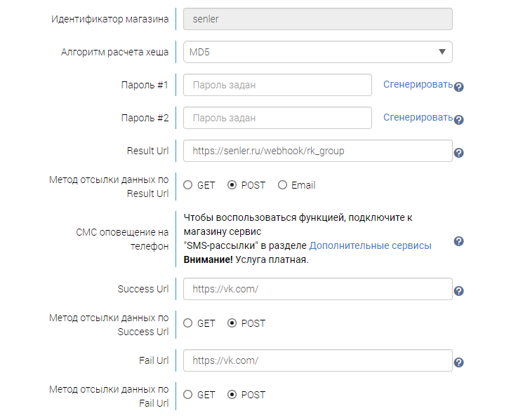Image resolution: width=530 pixels, height=420 pixels.
Task: Click help icon next to Password #1
Action: [458, 87]
